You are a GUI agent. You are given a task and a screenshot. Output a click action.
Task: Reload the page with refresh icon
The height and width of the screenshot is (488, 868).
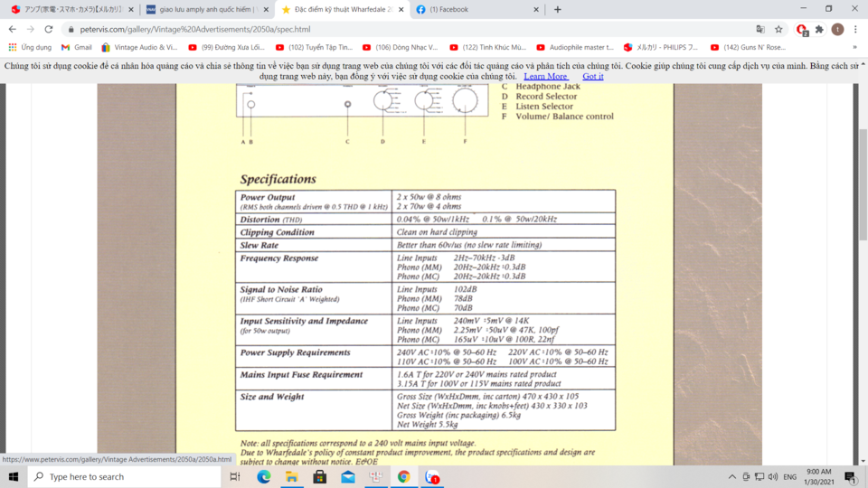pos(49,29)
